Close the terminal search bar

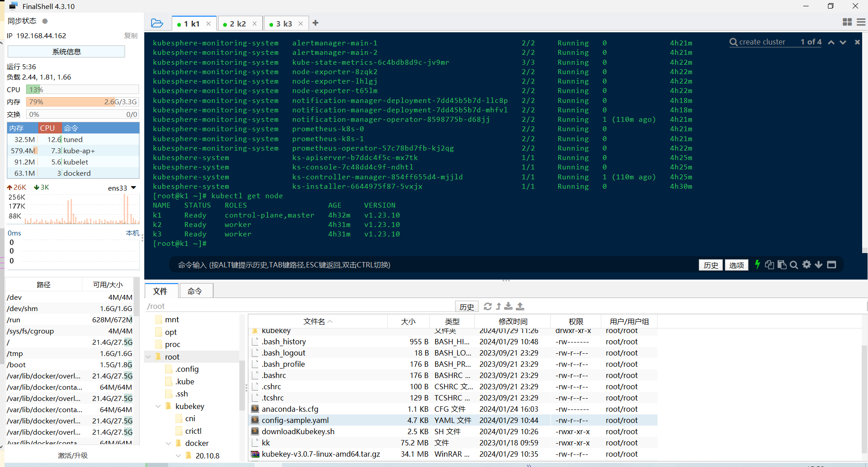click(x=857, y=42)
